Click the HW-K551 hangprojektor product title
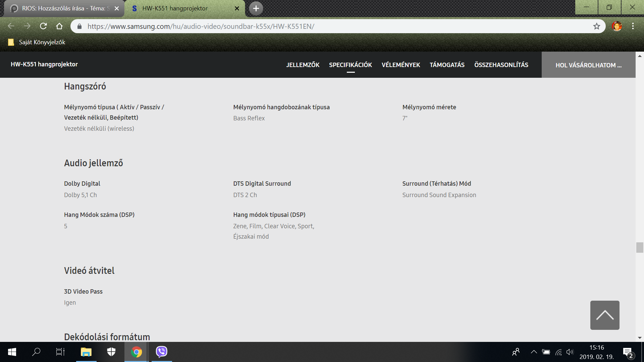This screenshot has height=362, width=644. click(44, 64)
